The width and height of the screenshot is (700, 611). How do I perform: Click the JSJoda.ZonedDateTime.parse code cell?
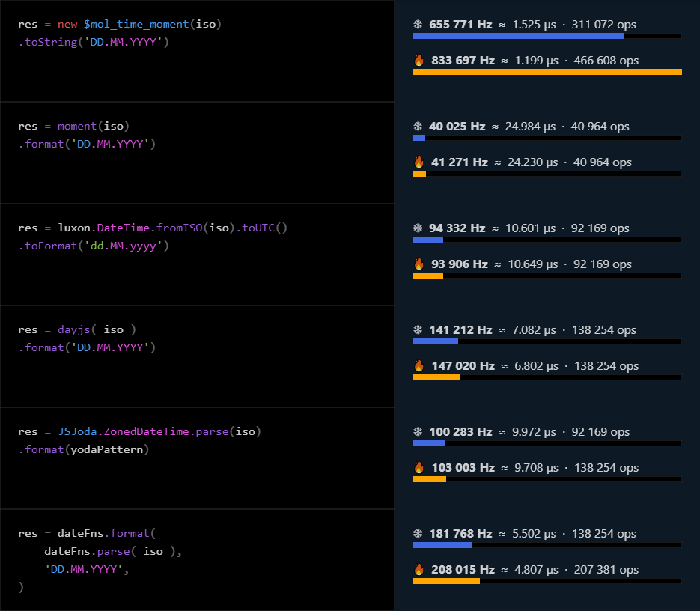[197, 458]
